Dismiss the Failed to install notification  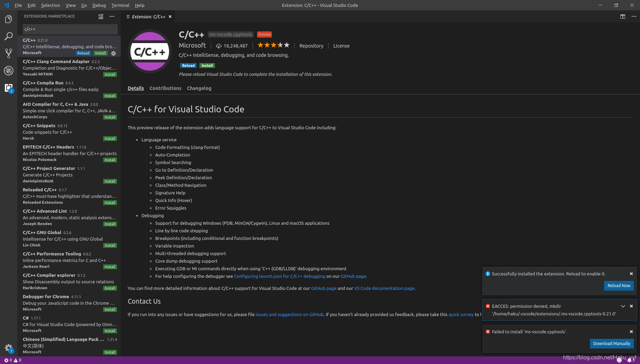[x=631, y=331]
